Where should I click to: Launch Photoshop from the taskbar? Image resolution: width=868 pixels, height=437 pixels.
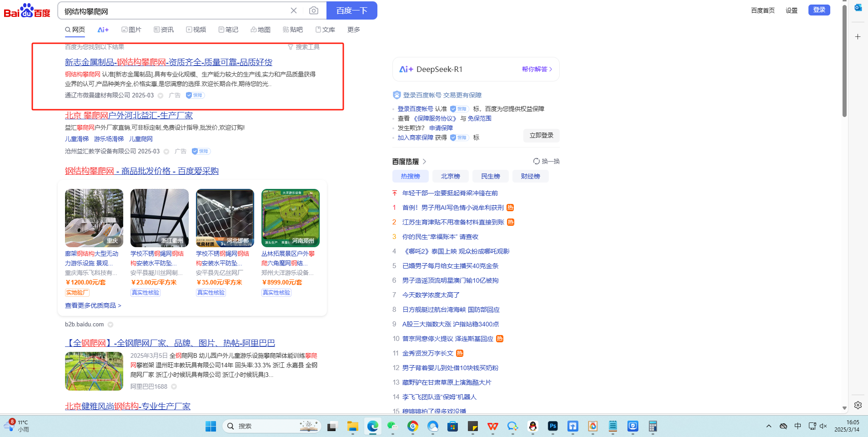553,426
